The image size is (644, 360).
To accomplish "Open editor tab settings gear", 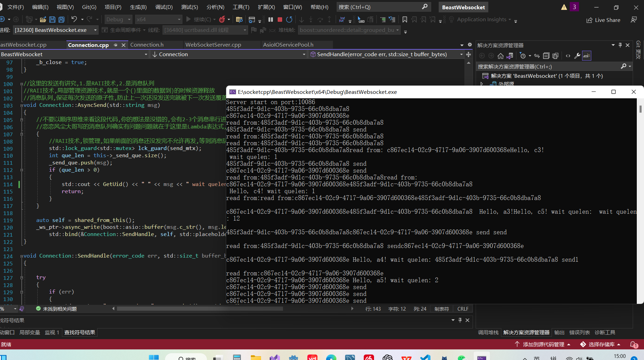I will 470,45.
